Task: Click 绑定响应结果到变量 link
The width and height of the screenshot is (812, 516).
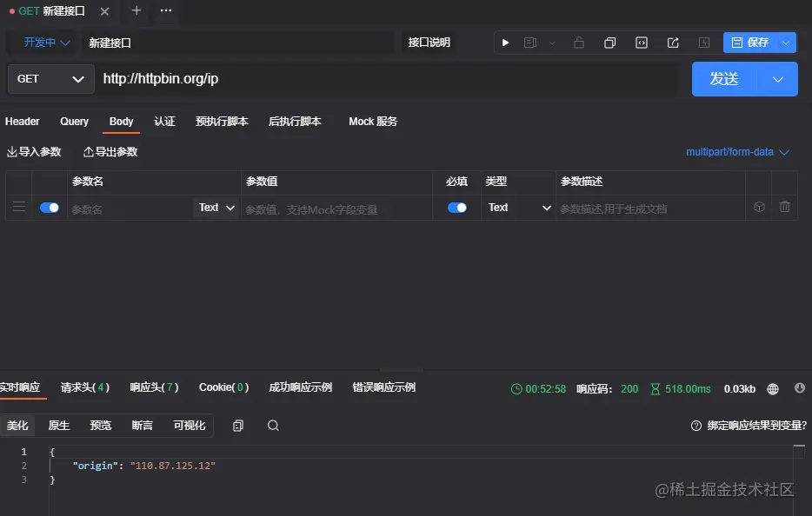Action: [756, 426]
